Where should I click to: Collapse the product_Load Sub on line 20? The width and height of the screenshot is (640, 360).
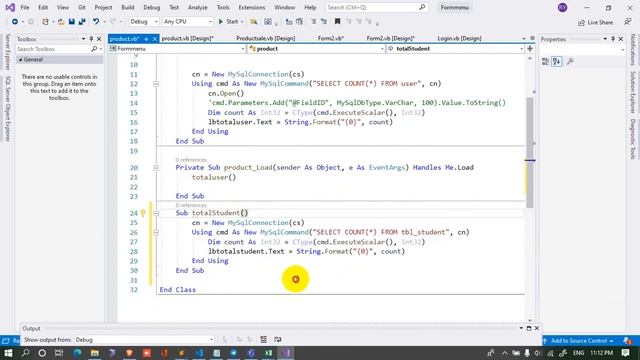156,168
